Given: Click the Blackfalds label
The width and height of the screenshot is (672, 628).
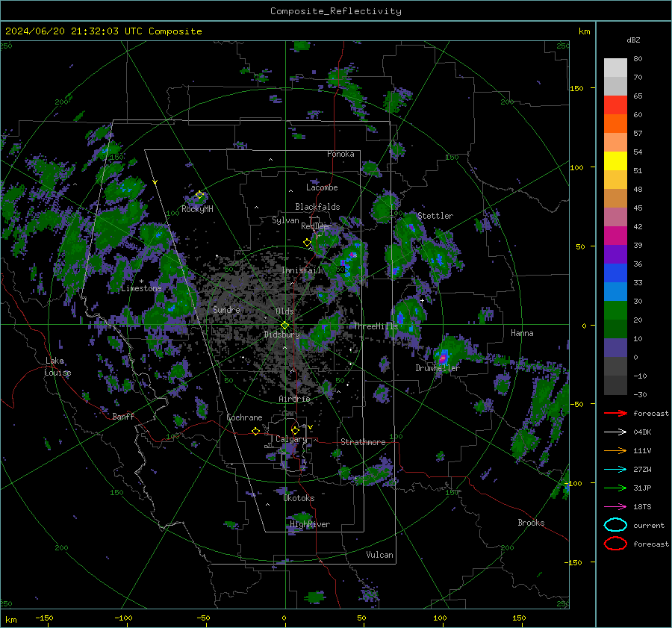Looking at the screenshot, I should (317, 207).
